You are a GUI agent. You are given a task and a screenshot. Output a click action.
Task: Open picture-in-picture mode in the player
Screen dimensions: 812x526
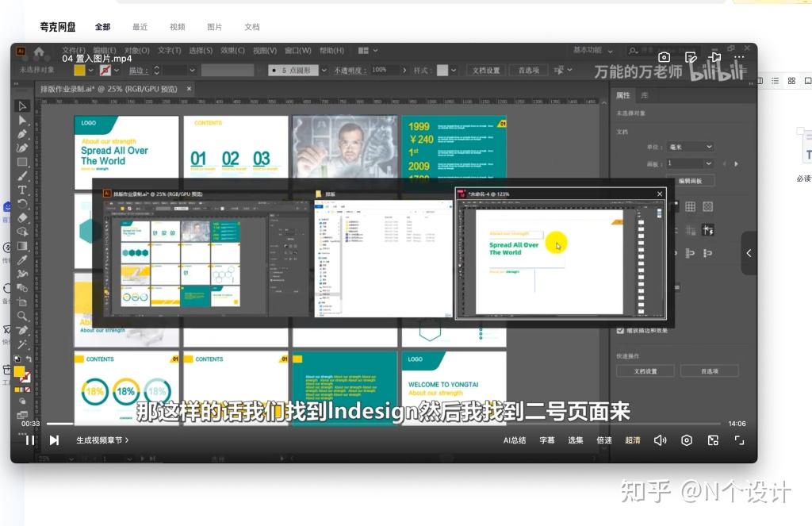(713, 440)
